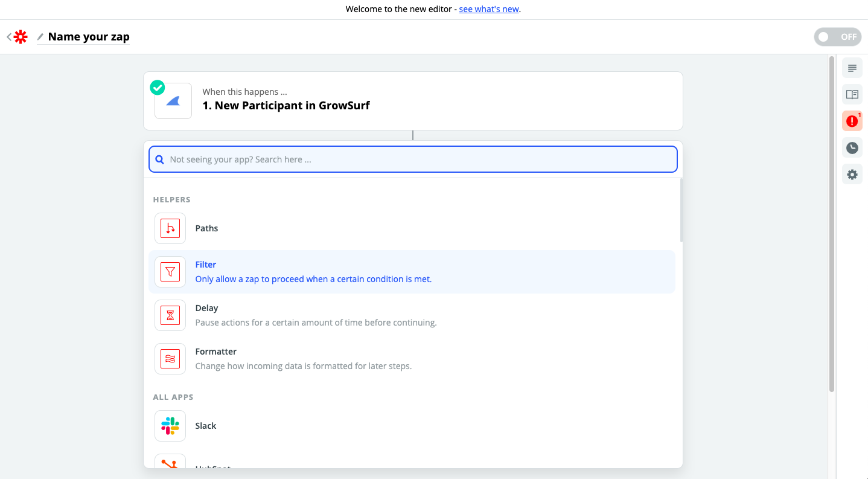Click 'Change how incoming data is formatted' text

[x=304, y=366]
